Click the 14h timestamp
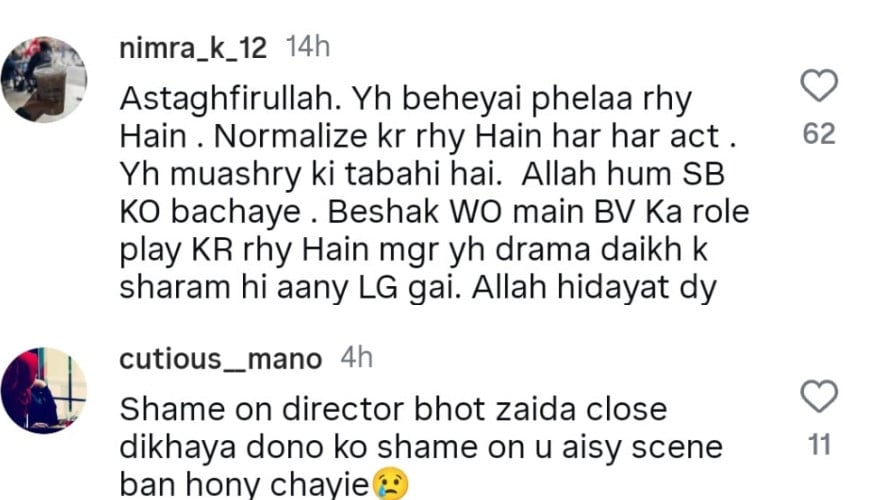This screenshot has height=500, width=874. coord(309,47)
